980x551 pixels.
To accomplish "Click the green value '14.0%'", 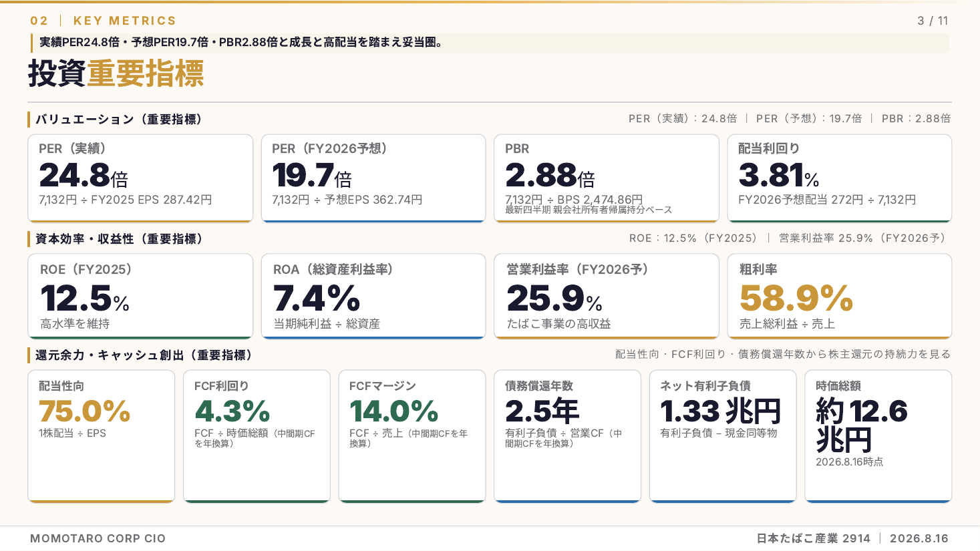I will 394,411.
